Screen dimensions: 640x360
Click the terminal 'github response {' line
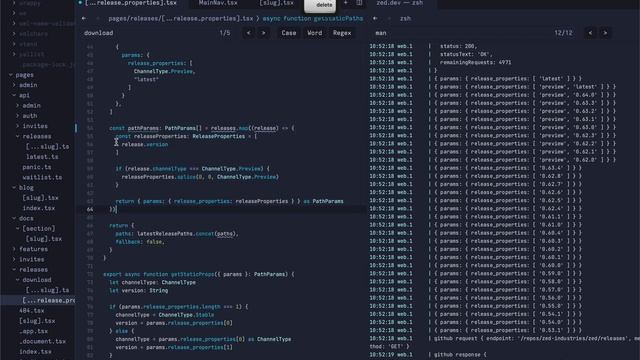460,355
